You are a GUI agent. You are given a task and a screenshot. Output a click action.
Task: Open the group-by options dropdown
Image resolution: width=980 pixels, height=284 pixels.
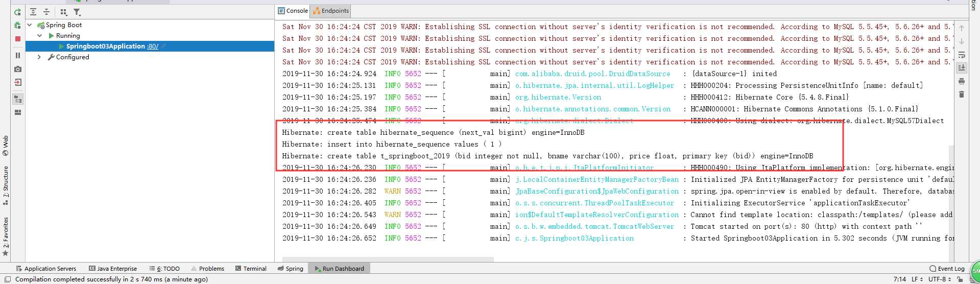point(63,12)
